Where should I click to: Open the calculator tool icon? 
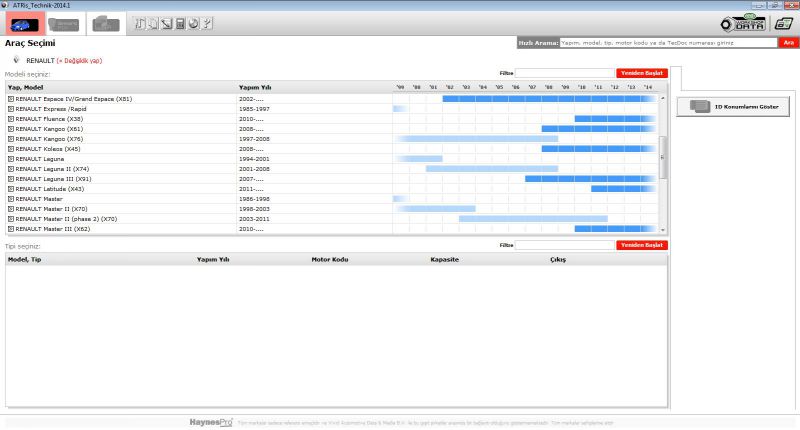180,23
